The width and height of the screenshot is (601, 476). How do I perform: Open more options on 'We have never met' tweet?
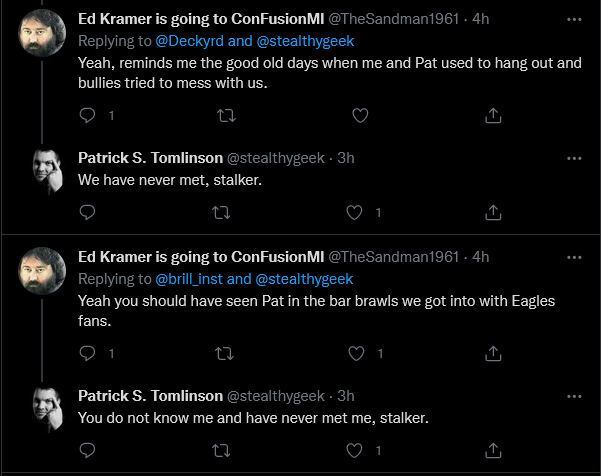coord(574,158)
